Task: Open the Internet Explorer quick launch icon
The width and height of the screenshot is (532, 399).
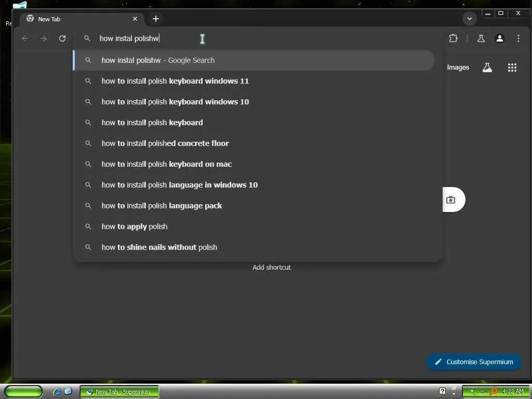Action: pos(57,392)
